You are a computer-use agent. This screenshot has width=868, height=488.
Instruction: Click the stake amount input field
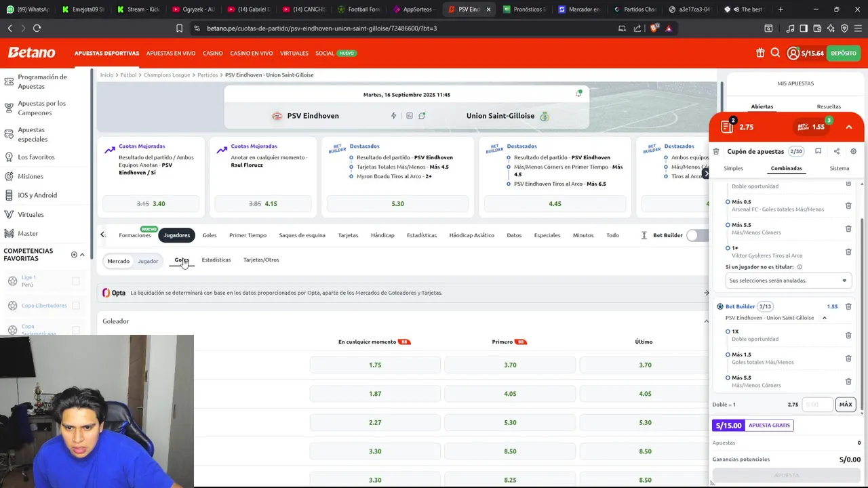pyautogui.click(x=817, y=405)
